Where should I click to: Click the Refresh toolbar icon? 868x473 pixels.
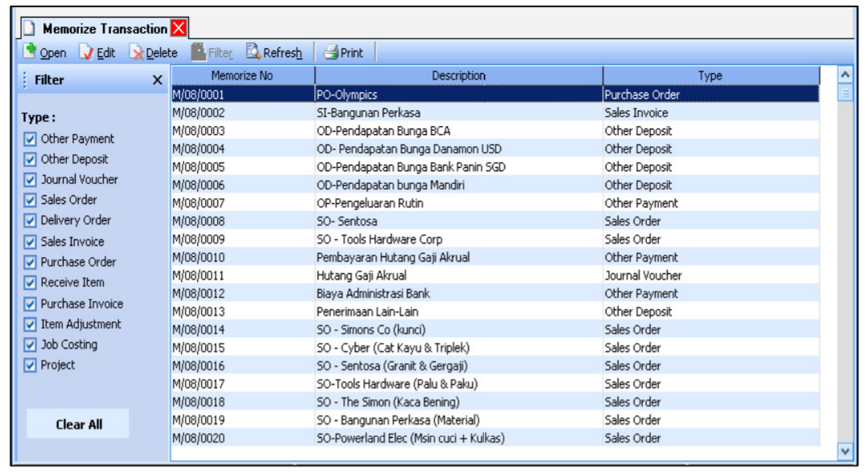253,52
